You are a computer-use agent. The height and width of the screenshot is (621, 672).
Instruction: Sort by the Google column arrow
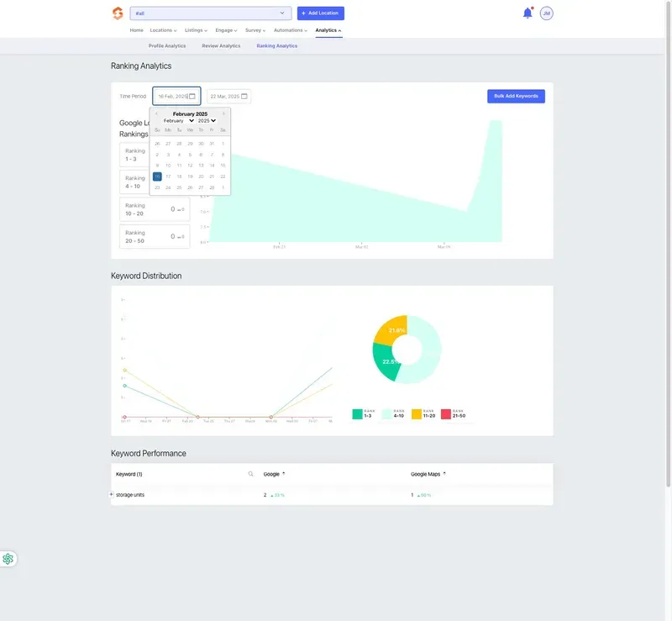pos(284,474)
